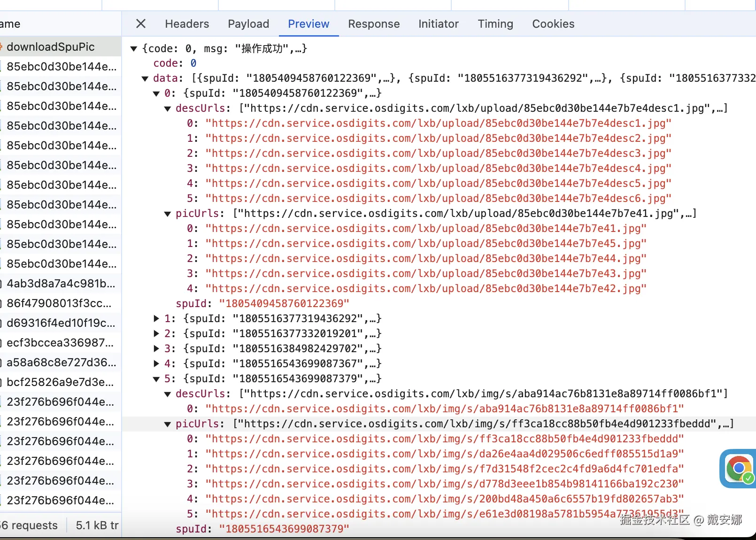Select request ecf3bccea336987
The height and width of the screenshot is (540, 756).
(61, 342)
